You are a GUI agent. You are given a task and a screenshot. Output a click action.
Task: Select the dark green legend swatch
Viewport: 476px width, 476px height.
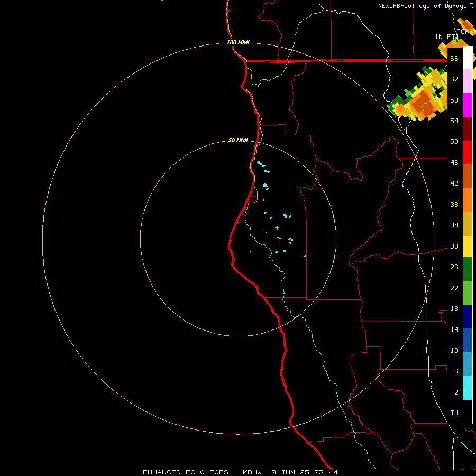point(467,269)
